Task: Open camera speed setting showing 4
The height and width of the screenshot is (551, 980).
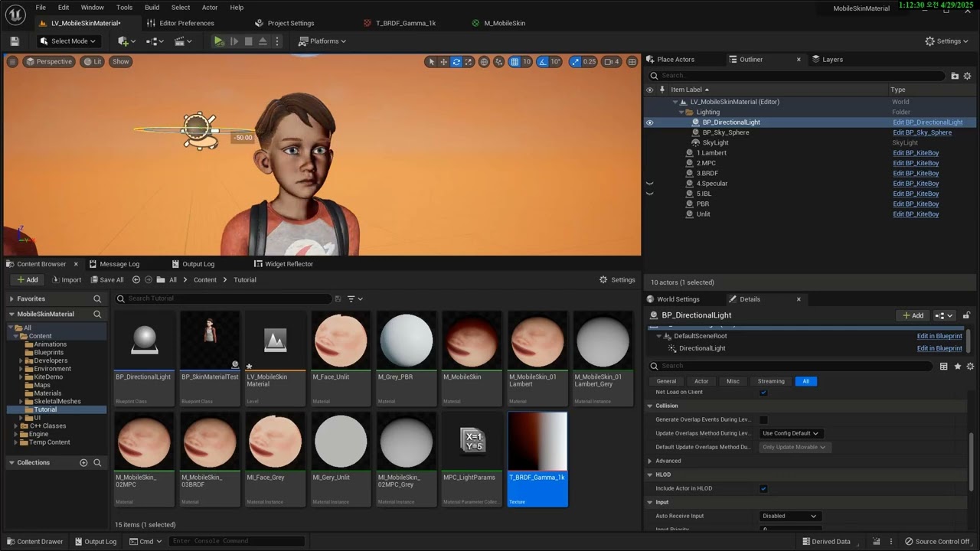Action: (x=612, y=62)
